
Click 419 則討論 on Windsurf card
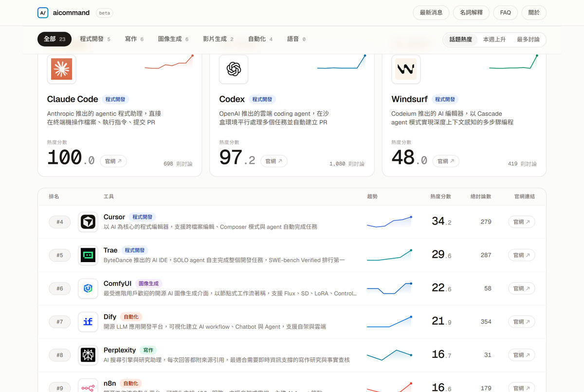[522, 164]
